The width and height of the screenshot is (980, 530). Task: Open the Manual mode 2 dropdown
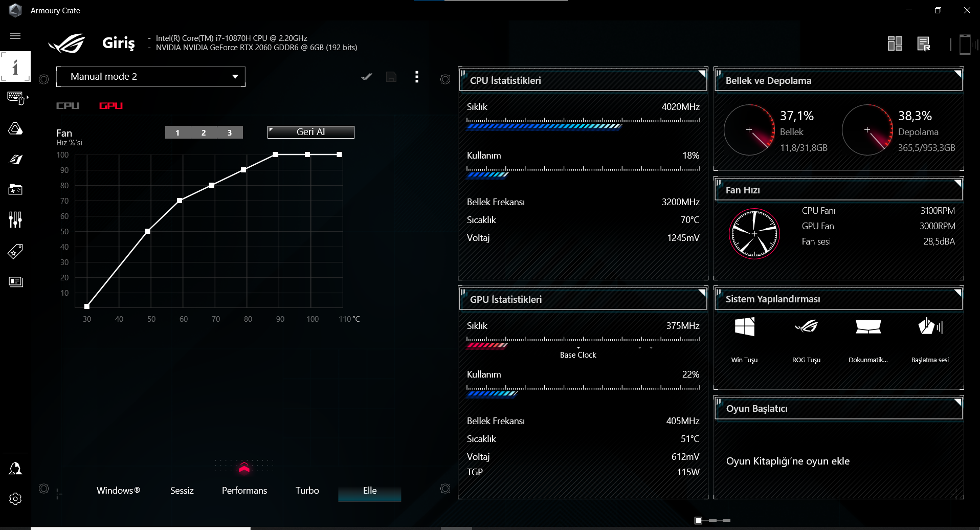click(x=151, y=77)
